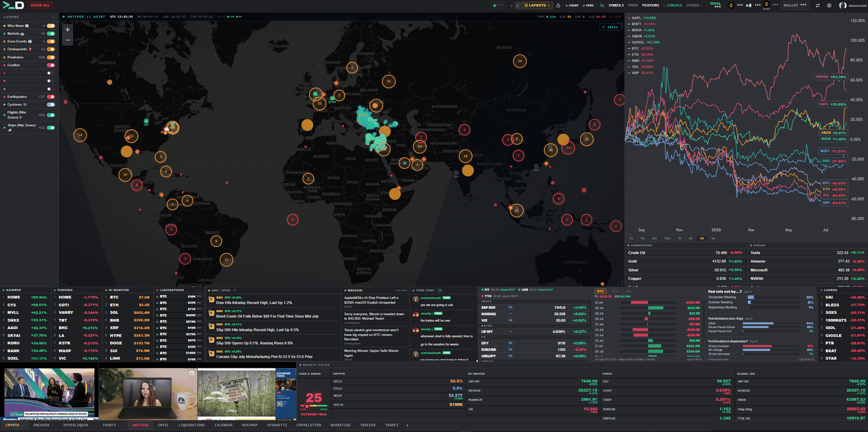
Task: Toggle the Wire News layer
Action: point(51,26)
